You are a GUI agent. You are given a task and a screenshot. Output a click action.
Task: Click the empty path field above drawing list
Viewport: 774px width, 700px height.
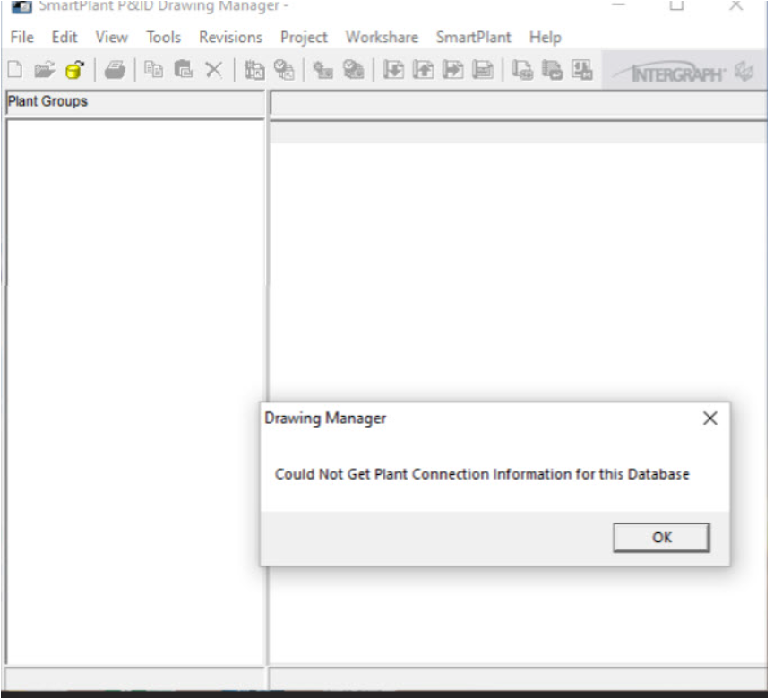519,103
